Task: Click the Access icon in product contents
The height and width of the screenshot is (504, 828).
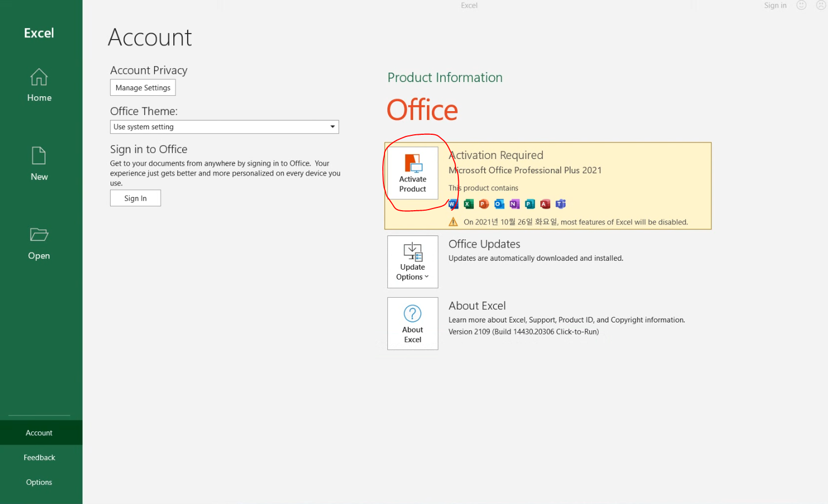Action: point(545,204)
